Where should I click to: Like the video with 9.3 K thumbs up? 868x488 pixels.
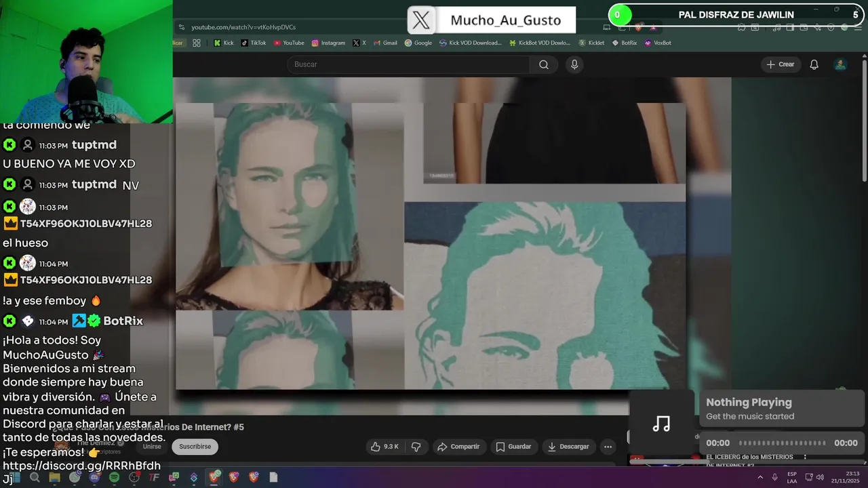pos(384,447)
